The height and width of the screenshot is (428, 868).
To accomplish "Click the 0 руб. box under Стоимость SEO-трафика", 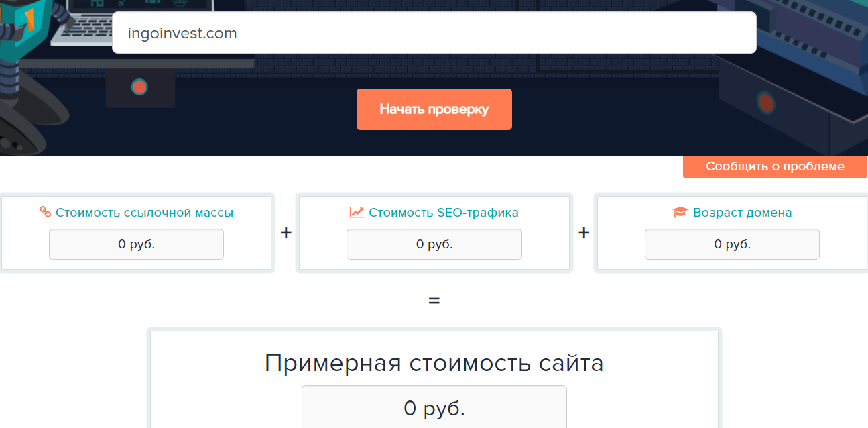I will pos(434,244).
